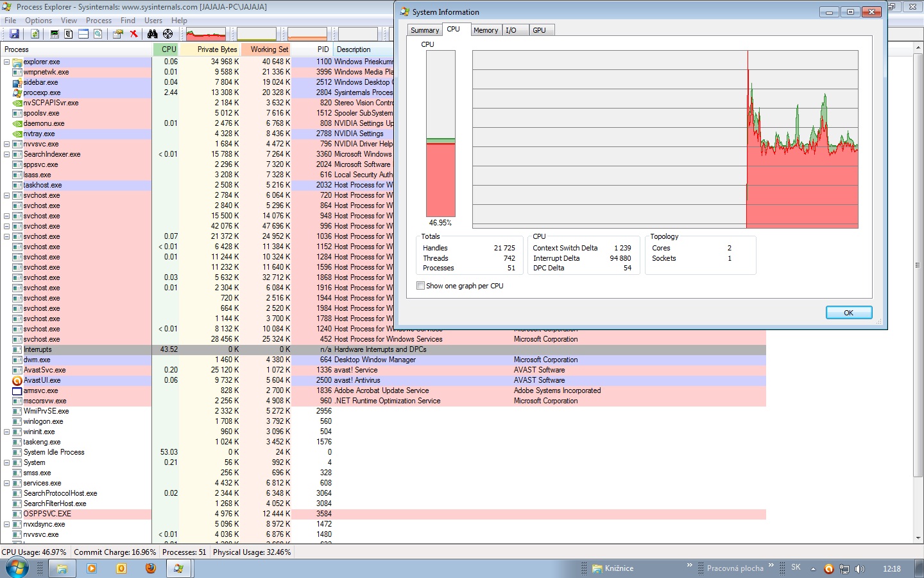The image size is (924, 578).
Task: Select the Interrupts row in the process list
Action: click(383, 349)
